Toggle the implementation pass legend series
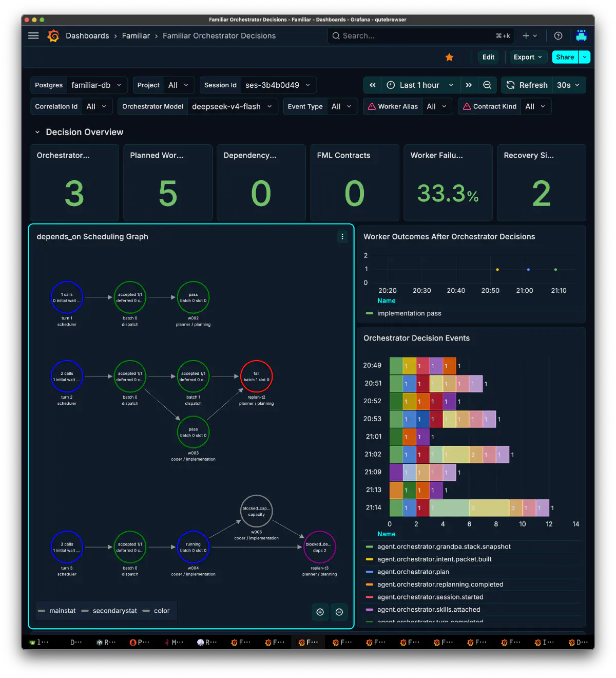The image size is (616, 678). point(409,313)
